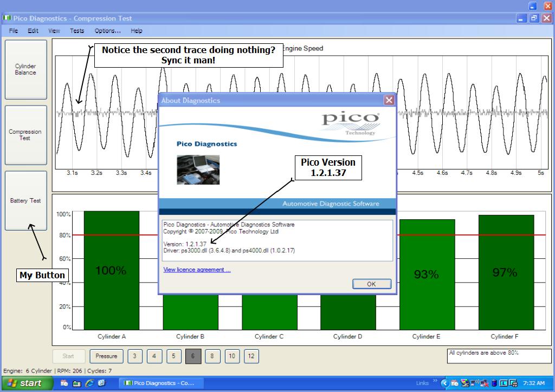The width and height of the screenshot is (555, 392).
Task: Click the Cylinder A 100% bar
Action: pyautogui.click(x=112, y=270)
